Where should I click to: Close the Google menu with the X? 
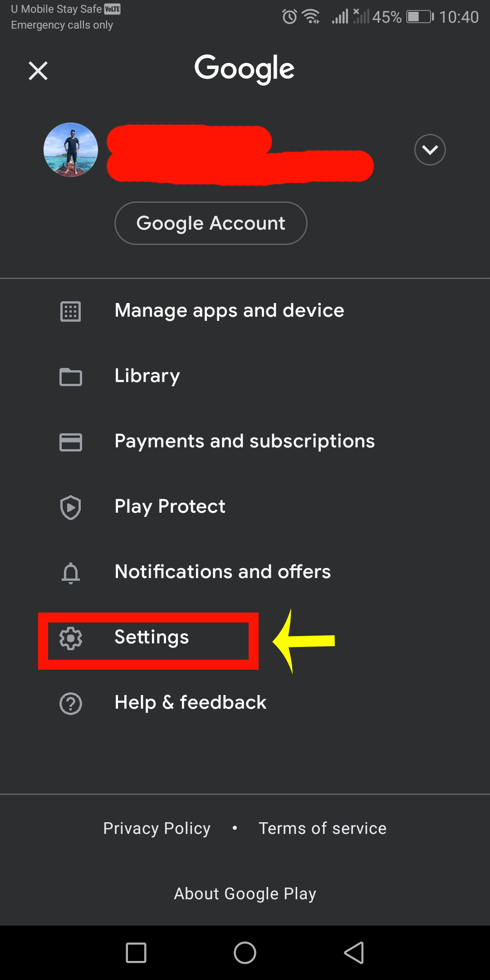pyautogui.click(x=38, y=70)
